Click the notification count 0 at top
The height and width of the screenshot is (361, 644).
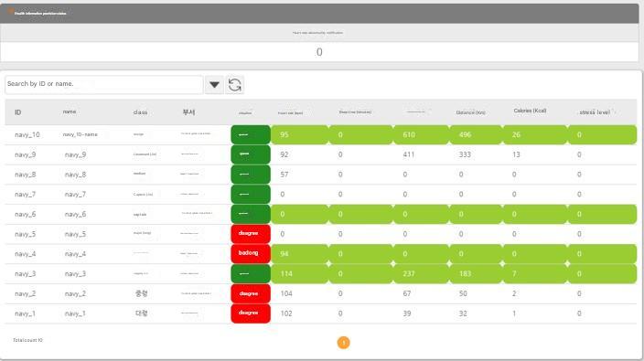[x=319, y=52]
